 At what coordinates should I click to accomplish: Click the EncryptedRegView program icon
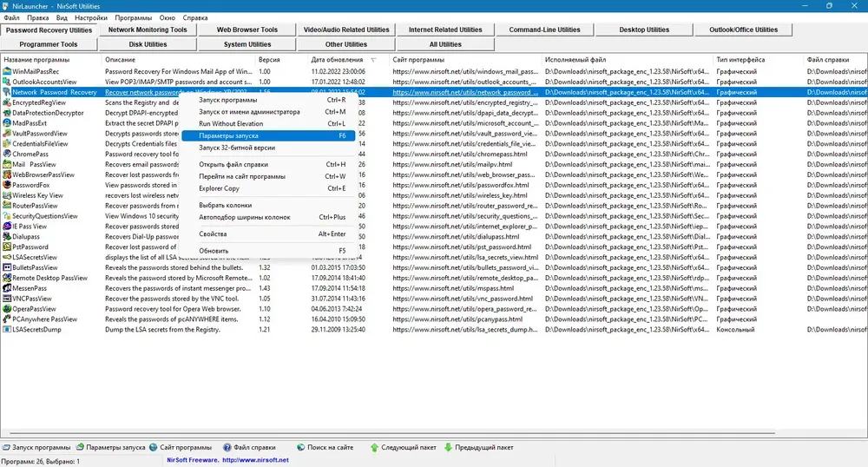point(7,102)
